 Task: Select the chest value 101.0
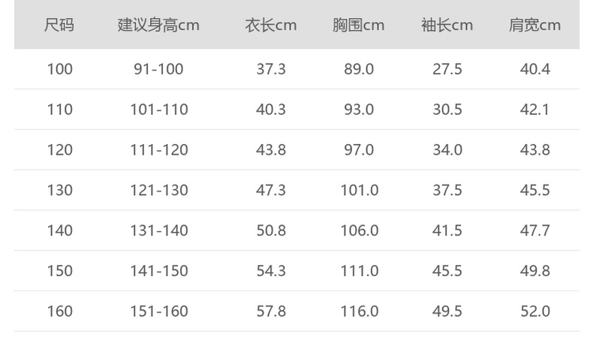click(358, 190)
